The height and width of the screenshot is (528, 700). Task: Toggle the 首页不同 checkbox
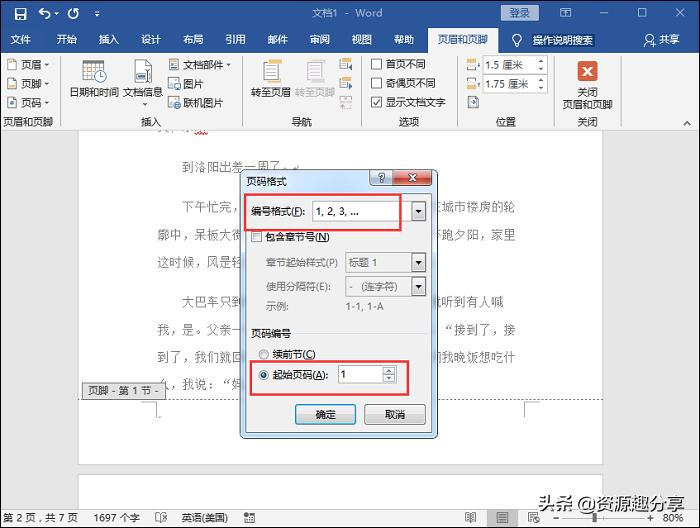point(376,64)
